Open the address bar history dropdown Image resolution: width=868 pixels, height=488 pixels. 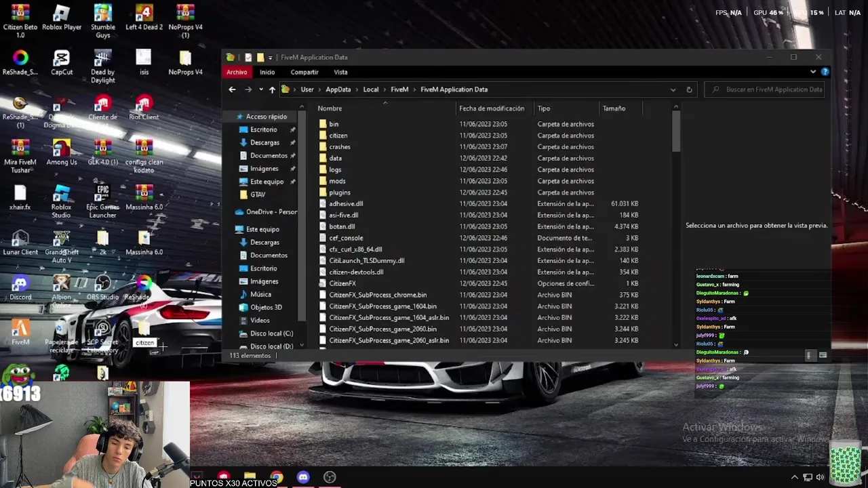(x=673, y=89)
